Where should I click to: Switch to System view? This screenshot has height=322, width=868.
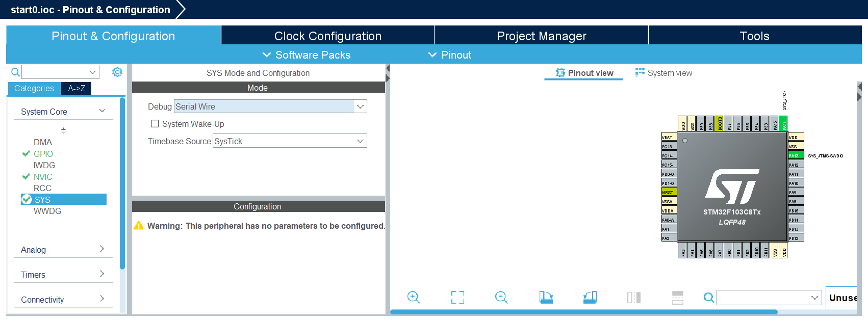(663, 73)
